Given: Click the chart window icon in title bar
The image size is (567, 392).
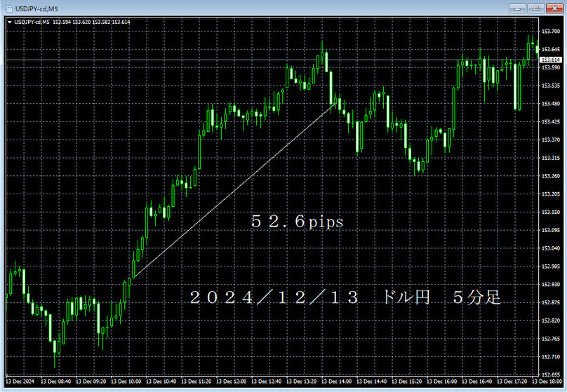Looking at the screenshot, I should 8,8.
